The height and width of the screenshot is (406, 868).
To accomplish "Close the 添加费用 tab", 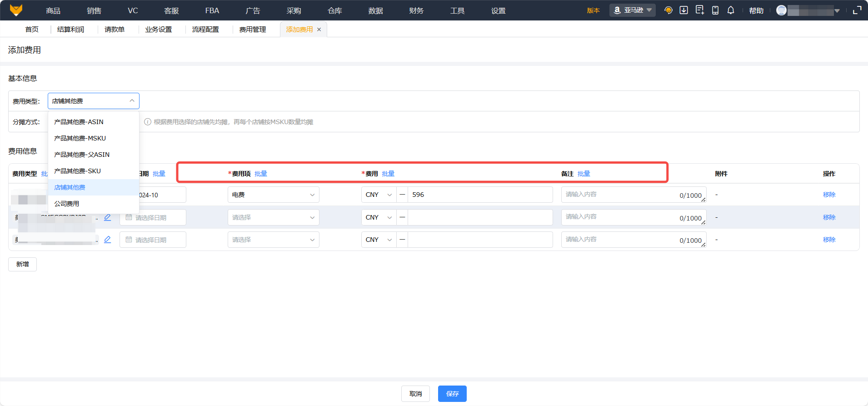I will pos(319,30).
